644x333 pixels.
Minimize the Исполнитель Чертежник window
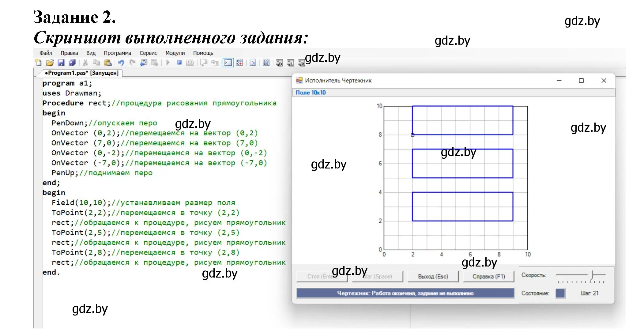point(559,81)
